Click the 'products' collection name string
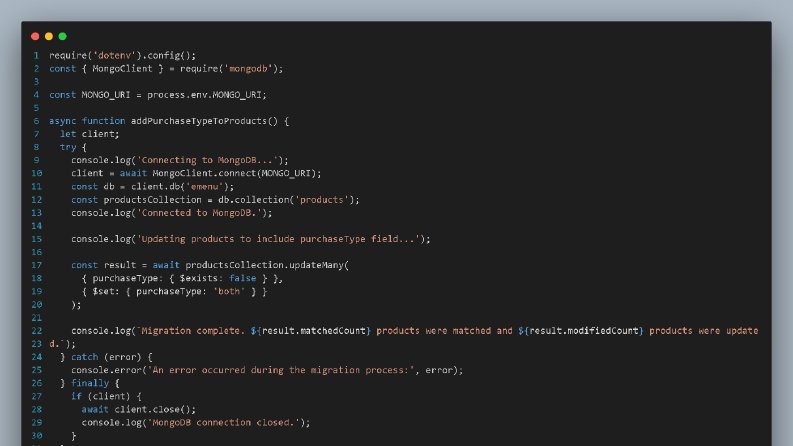 tap(322, 200)
